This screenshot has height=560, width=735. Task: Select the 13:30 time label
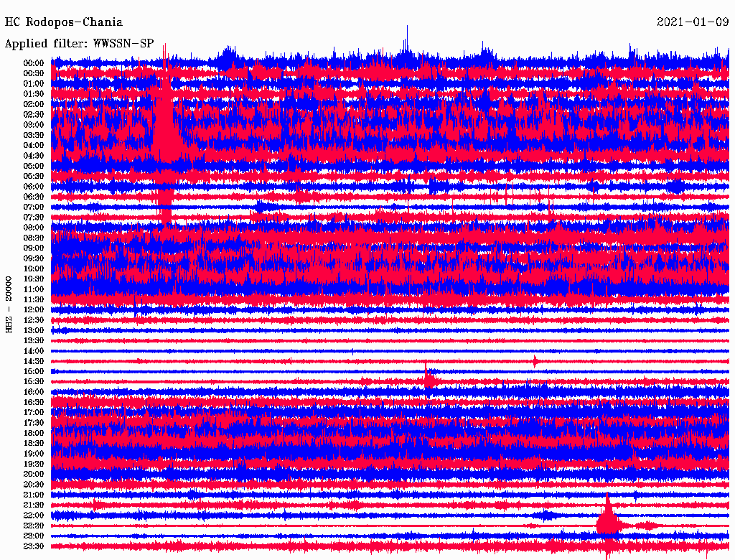click(x=34, y=340)
